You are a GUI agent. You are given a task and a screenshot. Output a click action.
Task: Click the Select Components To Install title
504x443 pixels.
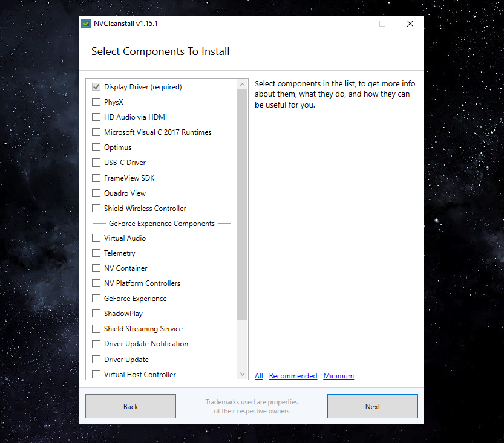click(x=160, y=51)
